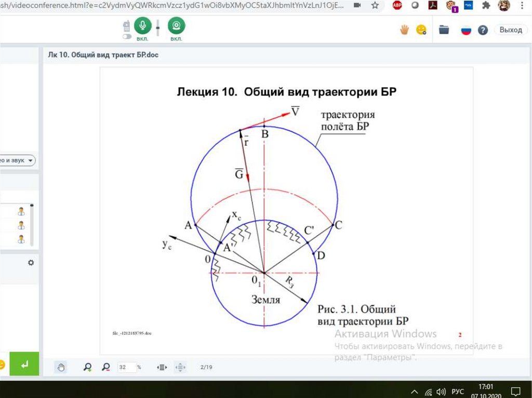Open the help question mark icon

483,31
